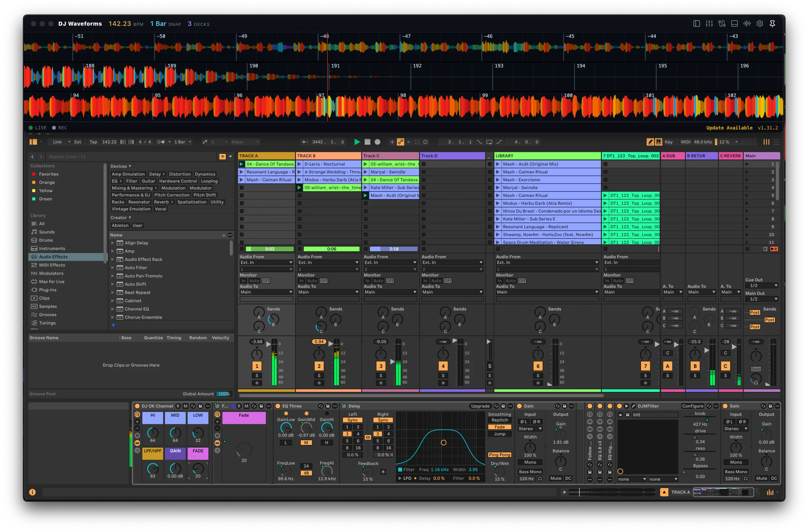
Task: Start playback with the green play button
Action: coord(357,142)
